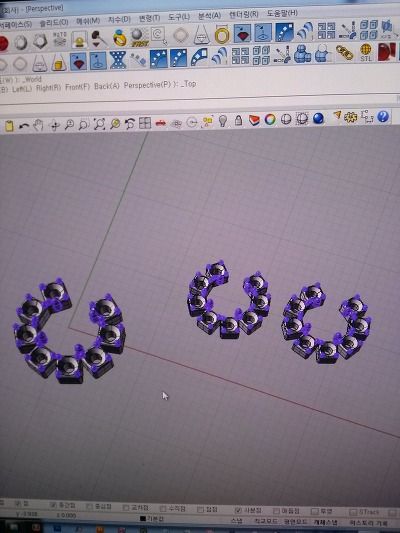
Task: Select the blue X lattice pattern icon
Action: pos(118,60)
